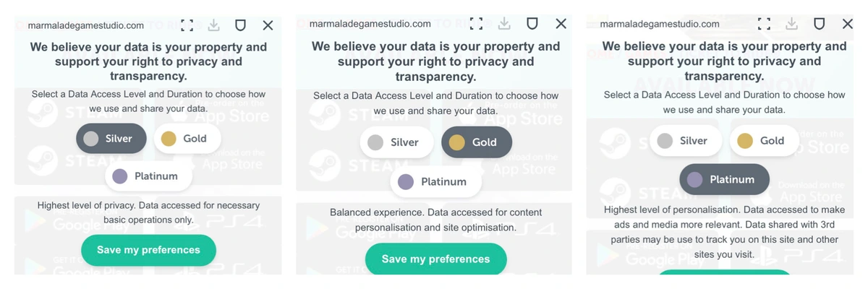This screenshot has width=868, height=289.
Task: Click shield icon in right panel header
Action: click(x=820, y=24)
